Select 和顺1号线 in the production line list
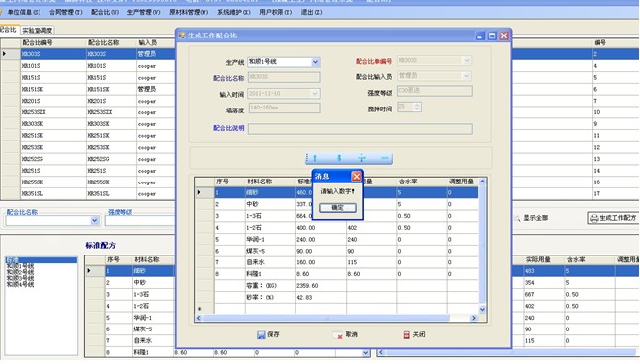 [20, 266]
